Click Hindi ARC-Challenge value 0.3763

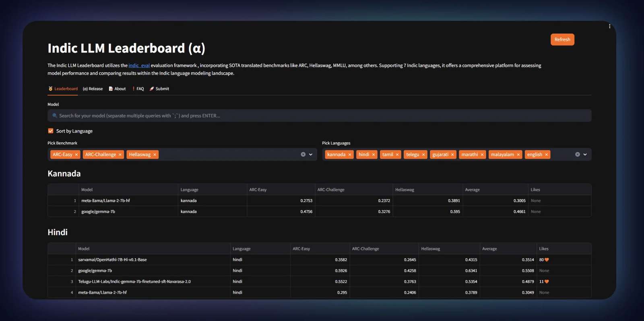click(410, 282)
